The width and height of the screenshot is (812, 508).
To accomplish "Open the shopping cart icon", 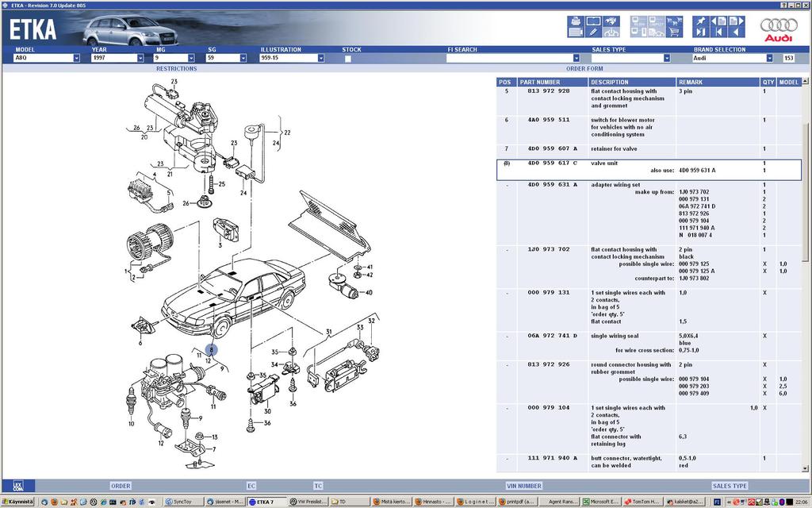I will (674, 33).
